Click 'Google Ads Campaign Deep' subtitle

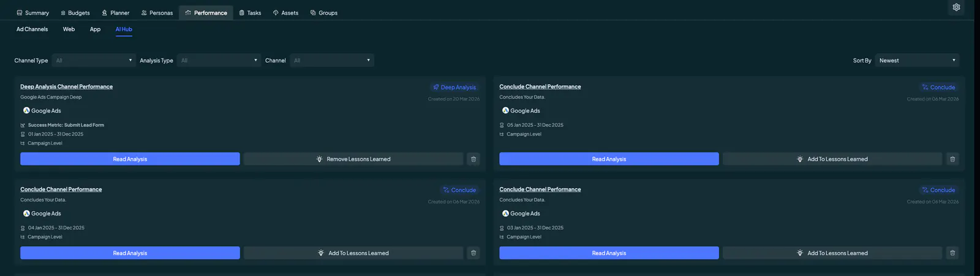pos(51,97)
